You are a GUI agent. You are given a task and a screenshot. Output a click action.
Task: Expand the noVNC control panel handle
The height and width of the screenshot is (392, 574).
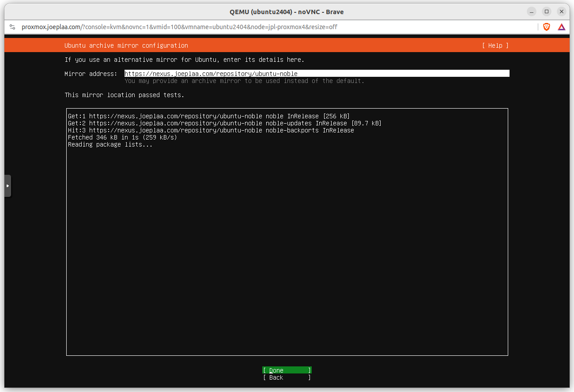pos(8,186)
